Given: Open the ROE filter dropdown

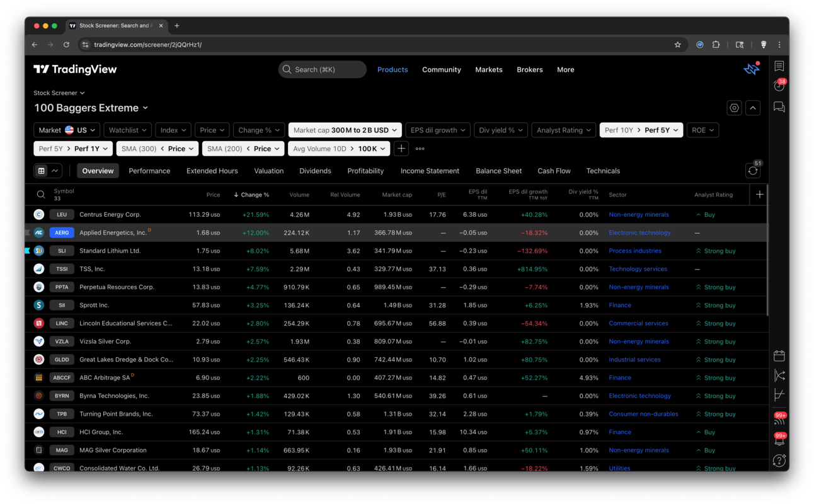Looking at the screenshot, I should pyautogui.click(x=702, y=130).
